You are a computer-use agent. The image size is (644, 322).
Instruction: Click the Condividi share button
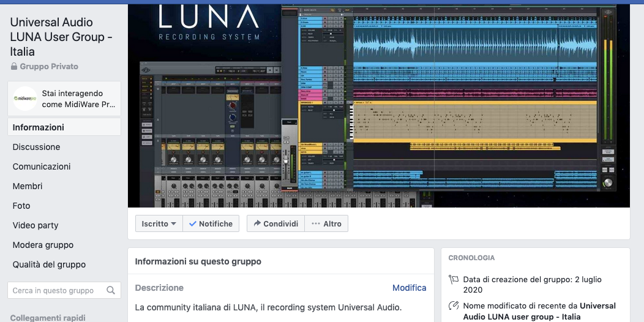(275, 224)
